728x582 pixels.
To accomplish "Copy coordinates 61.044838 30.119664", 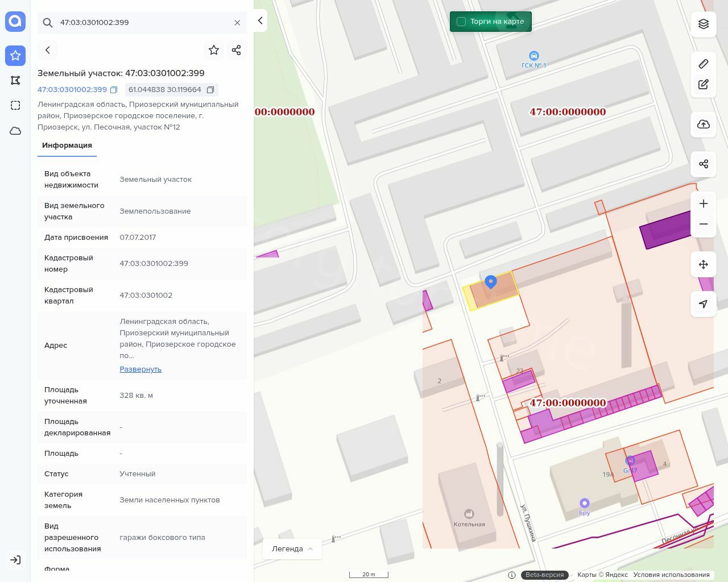I will coord(210,90).
